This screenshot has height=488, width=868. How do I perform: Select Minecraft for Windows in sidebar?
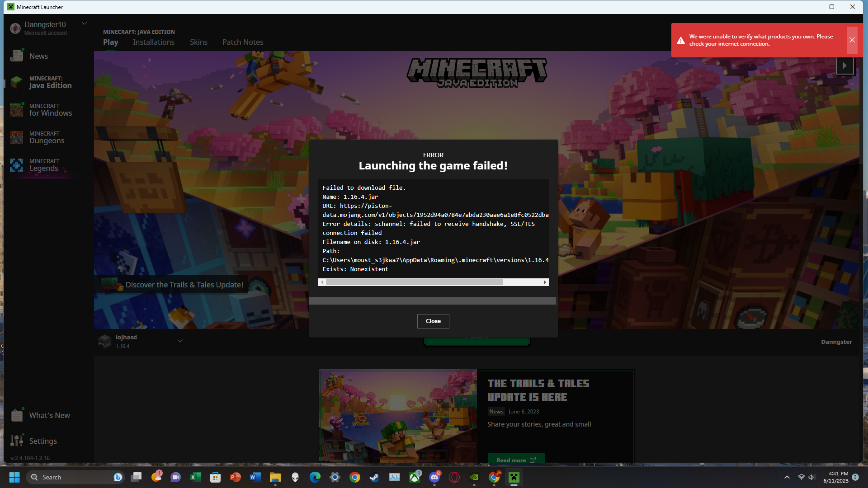[50, 110]
